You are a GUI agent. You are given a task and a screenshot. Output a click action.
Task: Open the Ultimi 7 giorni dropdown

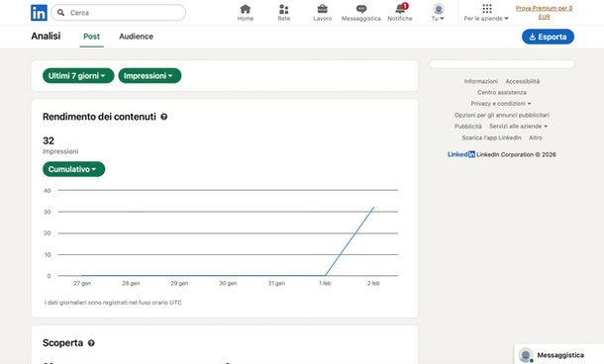tap(78, 76)
